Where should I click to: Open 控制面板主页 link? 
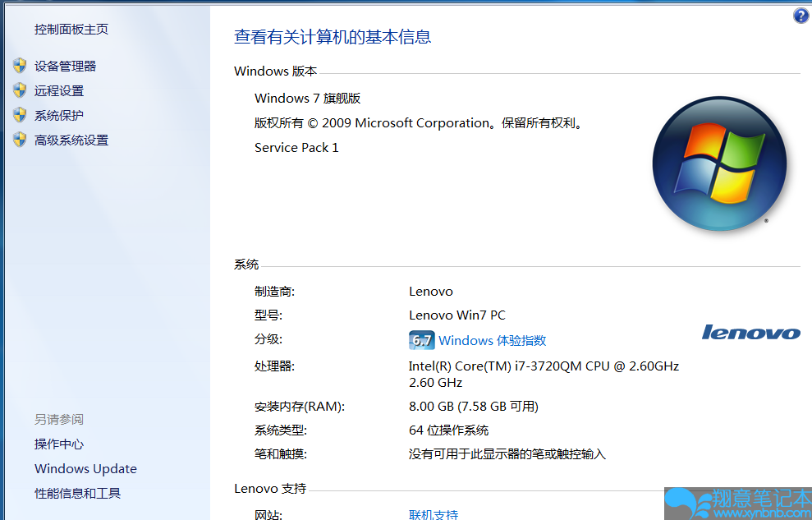pyautogui.click(x=71, y=30)
